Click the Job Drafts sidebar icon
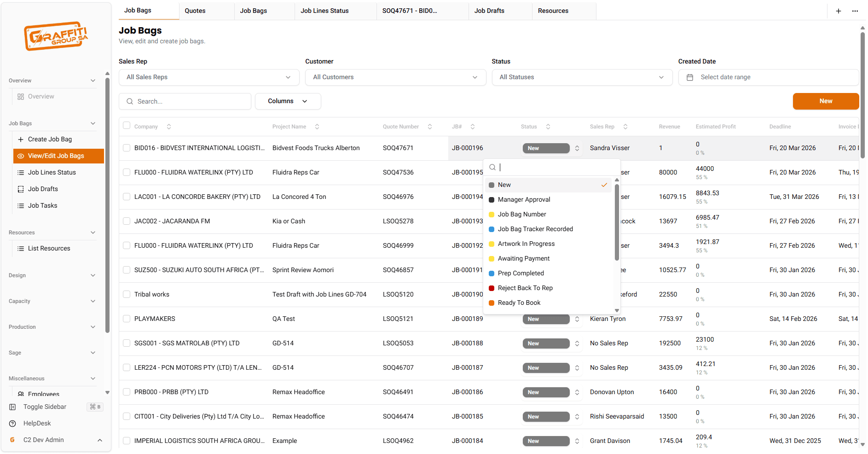Image resolution: width=868 pixels, height=454 pixels. [21, 189]
